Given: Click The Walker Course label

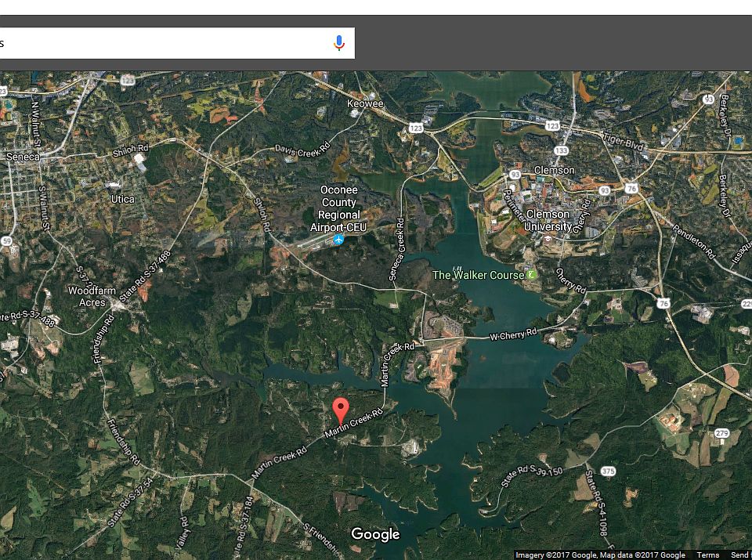Looking at the screenshot, I should (478, 275).
